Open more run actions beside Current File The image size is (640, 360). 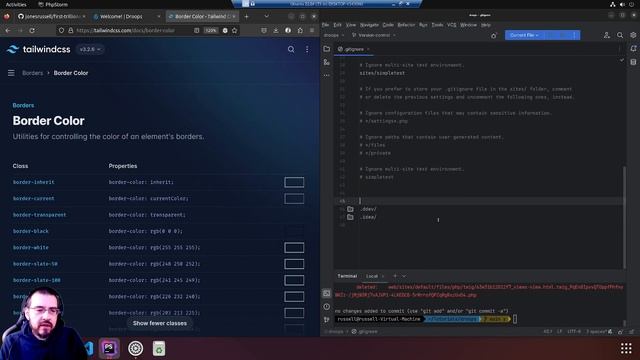click(x=575, y=35)
